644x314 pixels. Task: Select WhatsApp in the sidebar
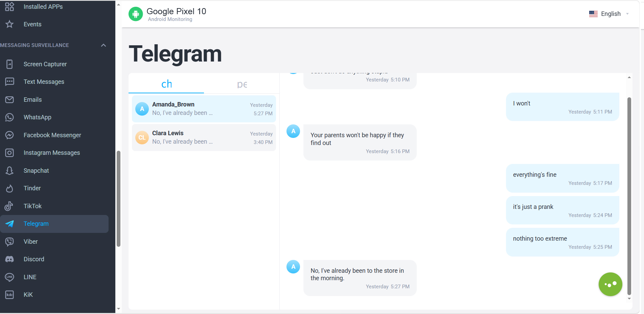(x=54, y=117)
